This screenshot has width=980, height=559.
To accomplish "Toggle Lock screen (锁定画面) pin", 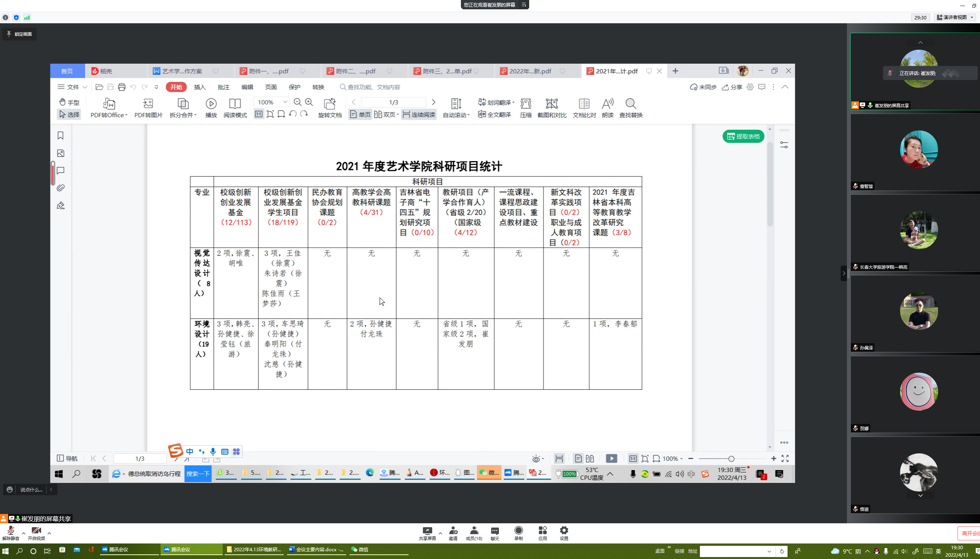I will pos(19,34).
